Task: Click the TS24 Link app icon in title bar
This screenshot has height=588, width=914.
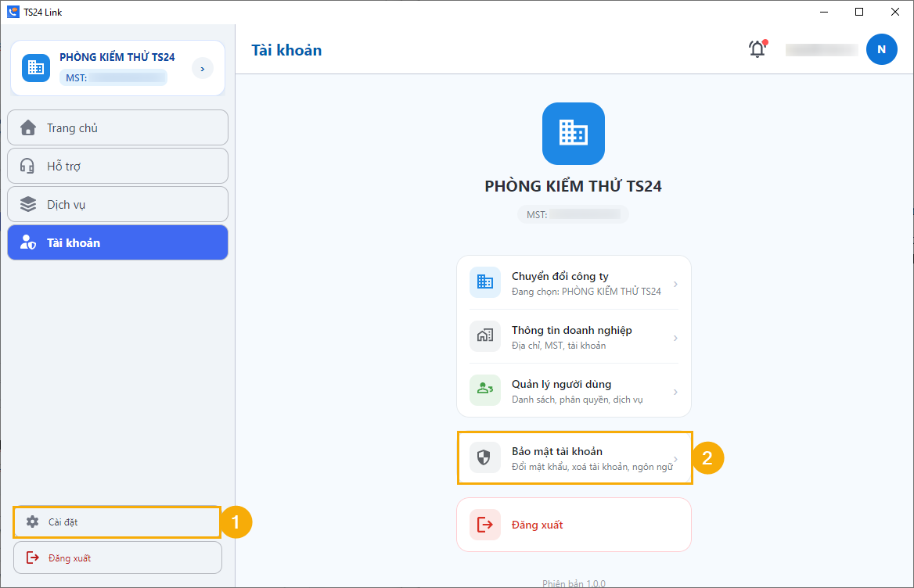Action: tap(13, 12)
